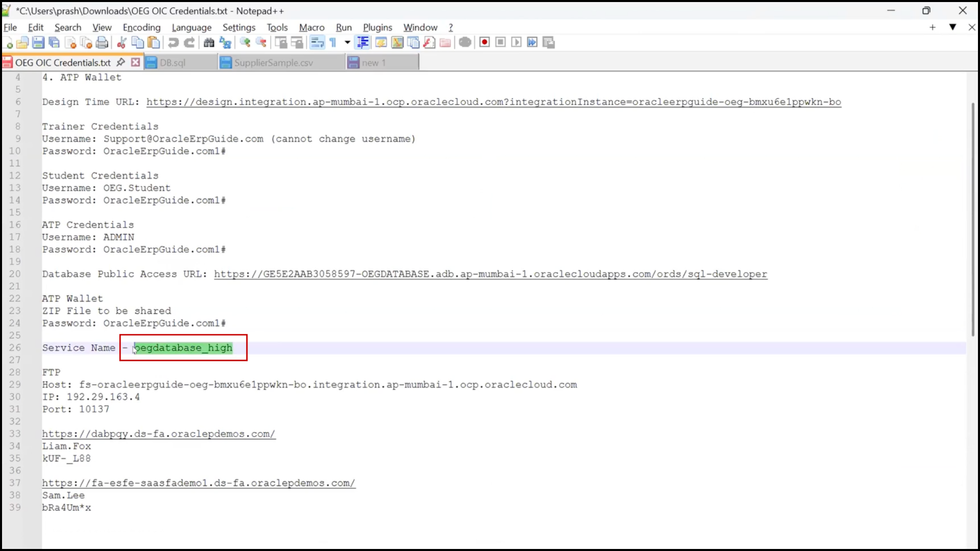980x551 pixels.
Task: Stop macro recording button
Action: tap(501, 42)
